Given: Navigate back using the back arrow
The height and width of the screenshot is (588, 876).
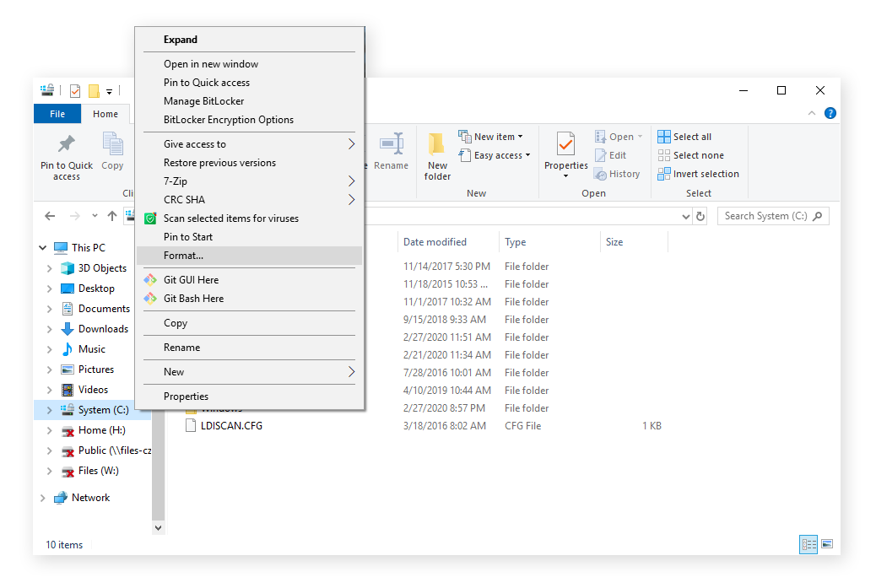Looking at the screenshot, I should (x=50, y=215).
